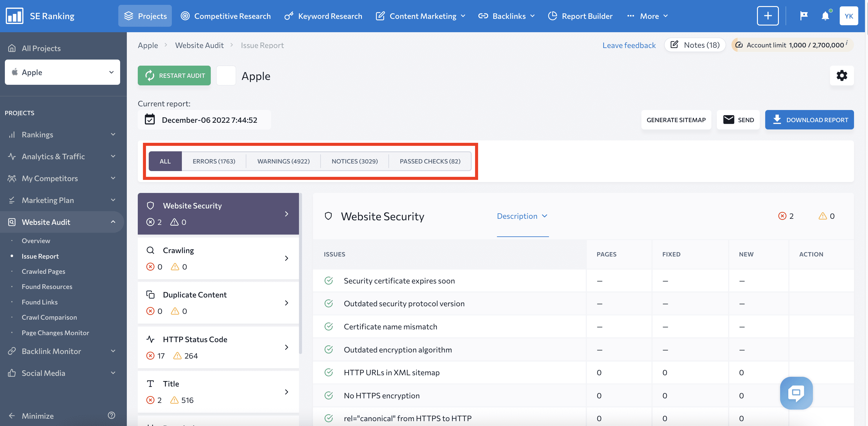The height and width of the screenshot is (426, 868).
Task: Expand the Description dropdown
Action: [522, 216]
